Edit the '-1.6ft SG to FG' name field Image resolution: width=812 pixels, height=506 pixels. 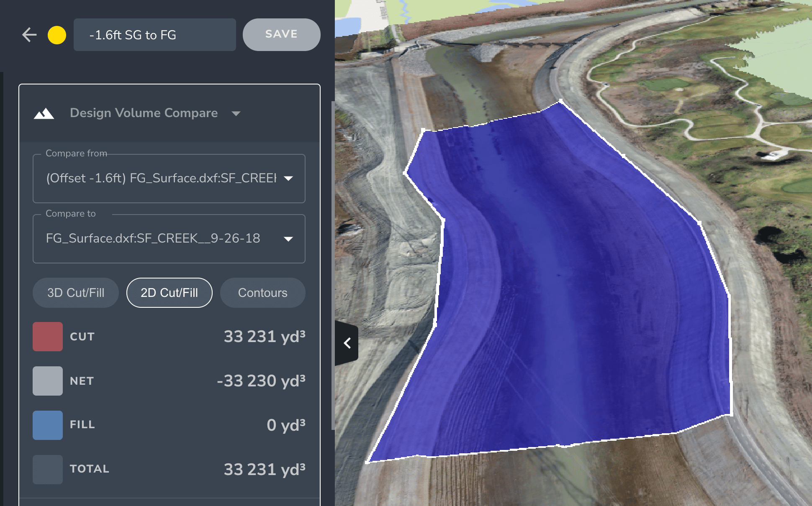pos(154,35)
